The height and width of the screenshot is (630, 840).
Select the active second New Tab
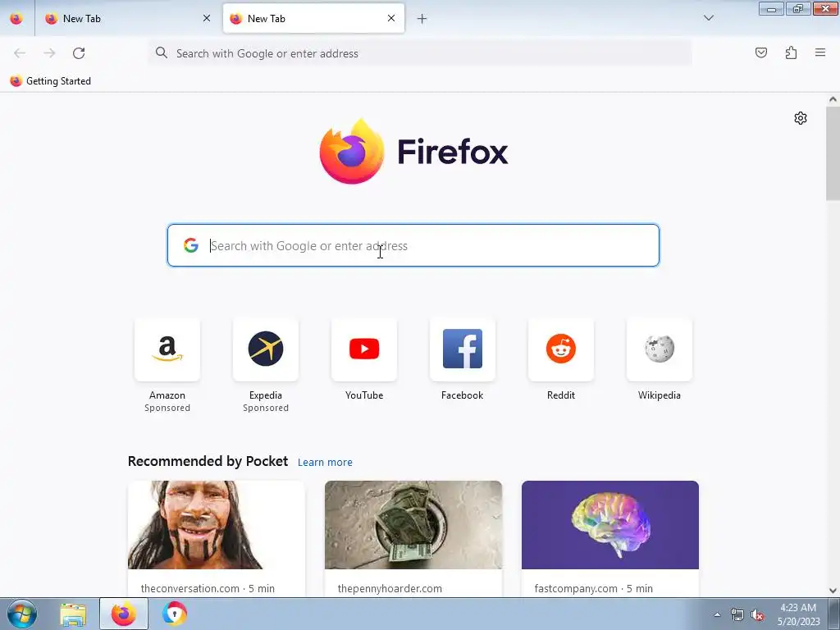click(313, 19)
